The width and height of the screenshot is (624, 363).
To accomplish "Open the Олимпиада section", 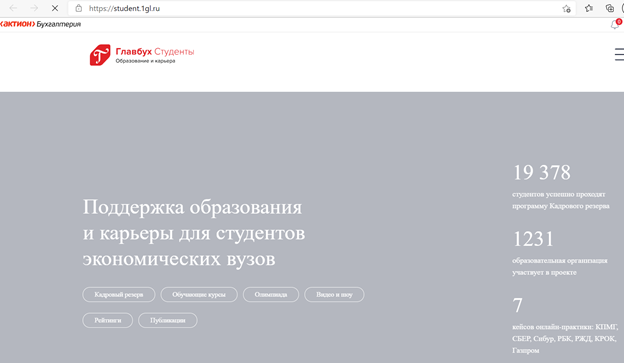I will (271, 295).
